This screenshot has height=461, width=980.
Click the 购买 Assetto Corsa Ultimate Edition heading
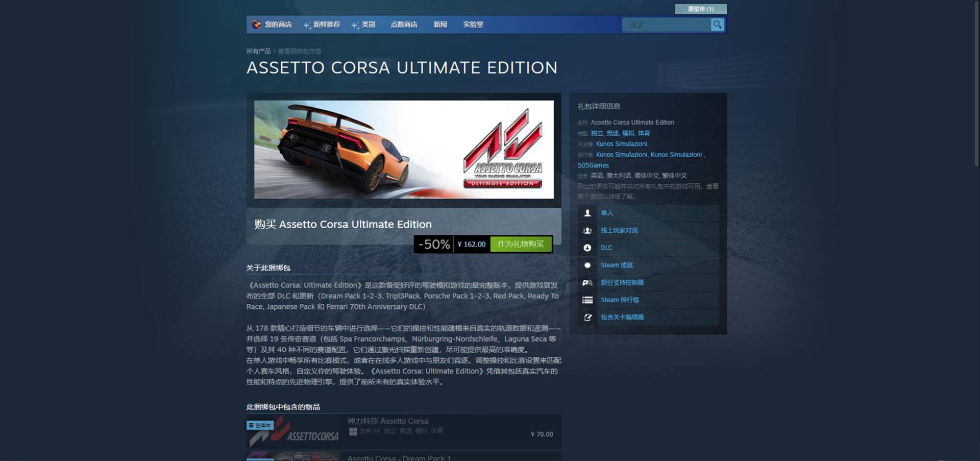point(343,224)
